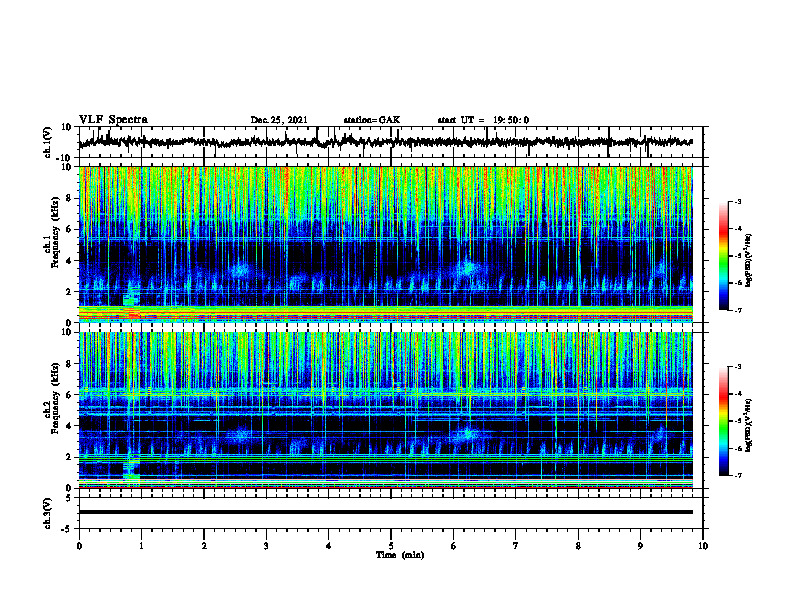792x612 pixels.
Task: Click the ch.2 "Frequency (kHz)" axis label
Action: coord(55,398)
